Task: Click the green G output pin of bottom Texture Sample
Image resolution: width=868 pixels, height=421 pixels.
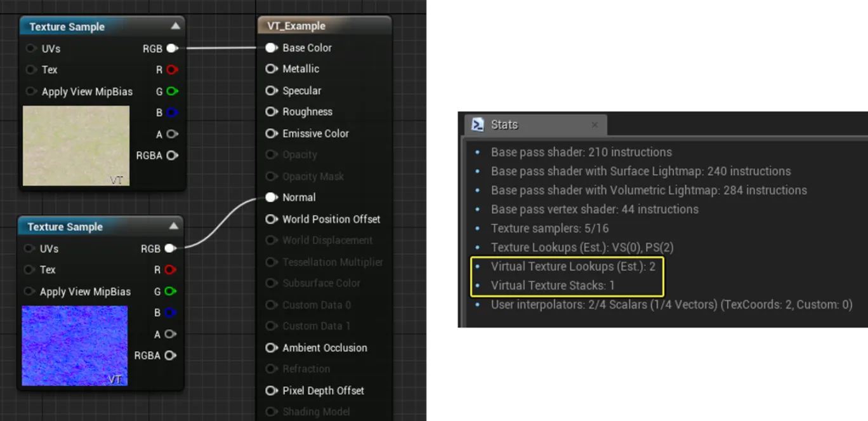Action: tap(170, 291)
